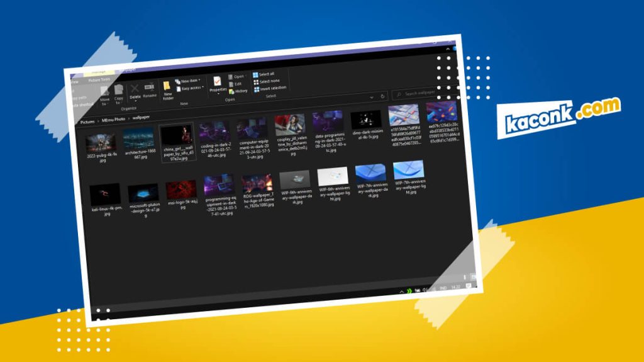Click the 14:22 taskbar clock

click(455, 286)
